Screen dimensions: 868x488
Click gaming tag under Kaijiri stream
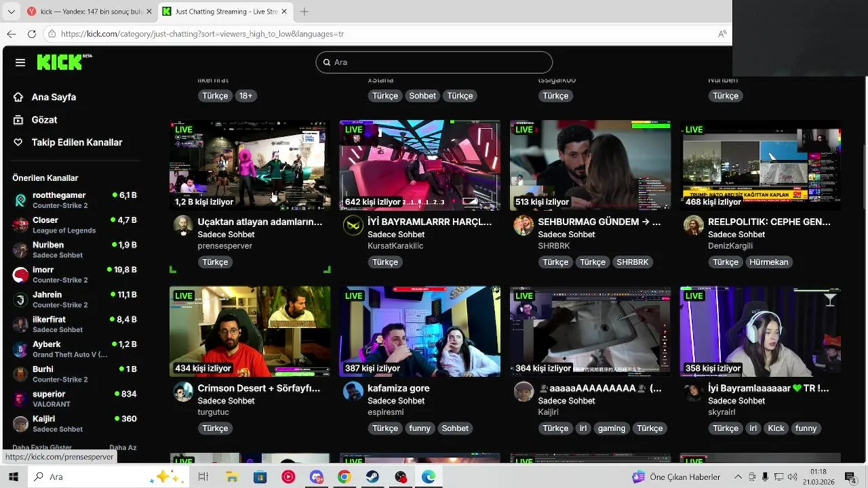click(x=612, y=428)
